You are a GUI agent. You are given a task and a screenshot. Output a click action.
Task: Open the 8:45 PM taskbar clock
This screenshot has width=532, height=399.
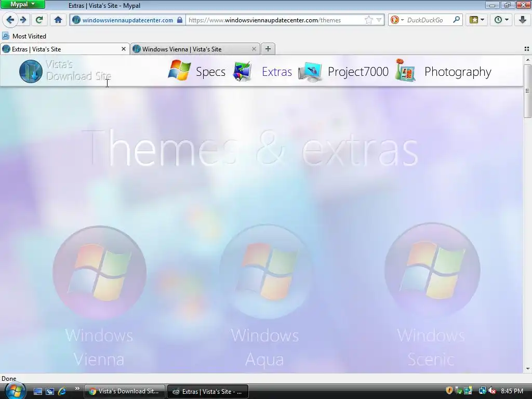click(512, 391)
